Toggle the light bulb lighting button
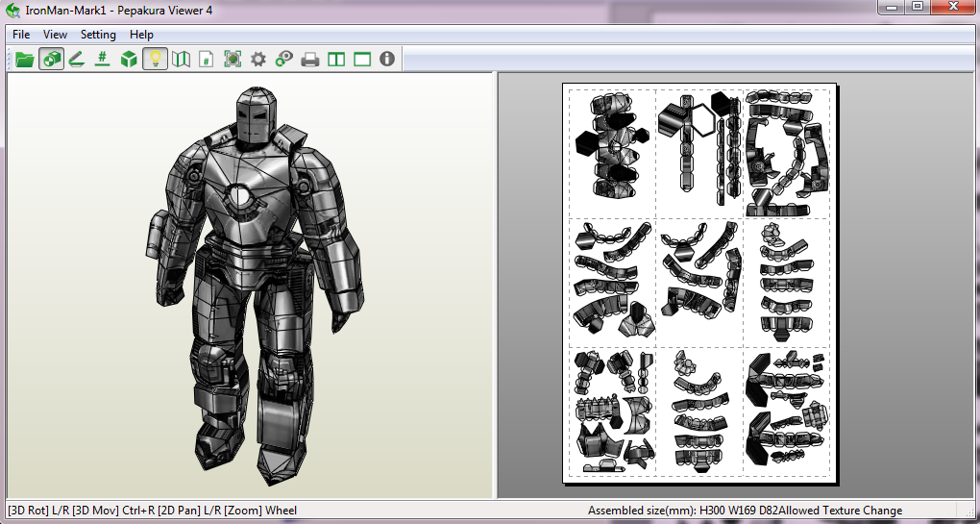 point(155,60)
